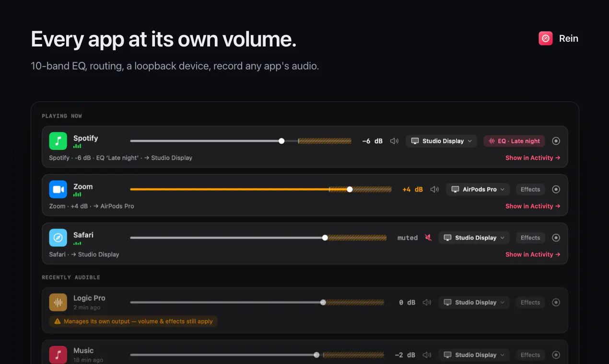Screen dimensions: 609x364
Task: Click the Spotify "−6 dB" level value
Action: [x=373, y=141]
